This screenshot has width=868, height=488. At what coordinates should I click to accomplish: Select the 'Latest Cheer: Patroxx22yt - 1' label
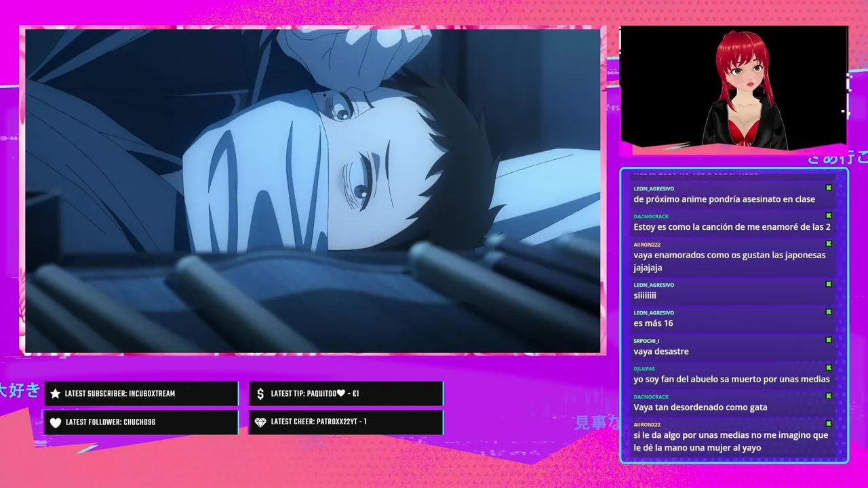point(319,422)
